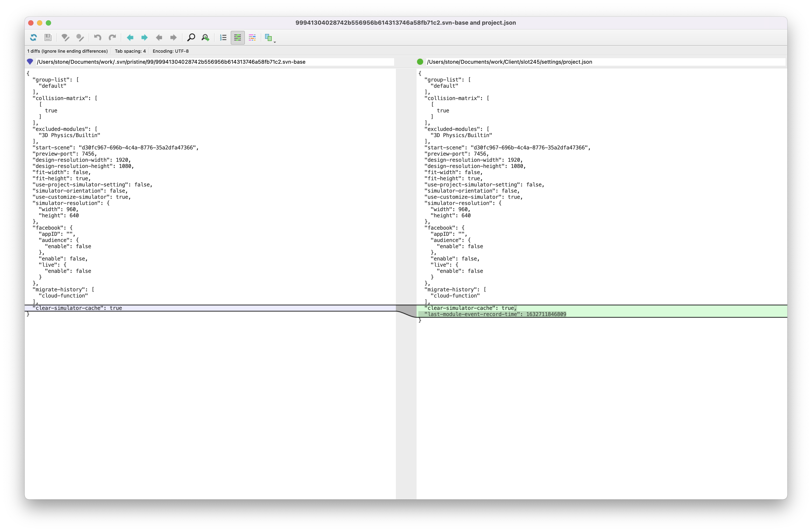Go to previous difference with teal arrow
Viewport: 812px width, 532px height.
pyautogui.click(x=130, y=37)
